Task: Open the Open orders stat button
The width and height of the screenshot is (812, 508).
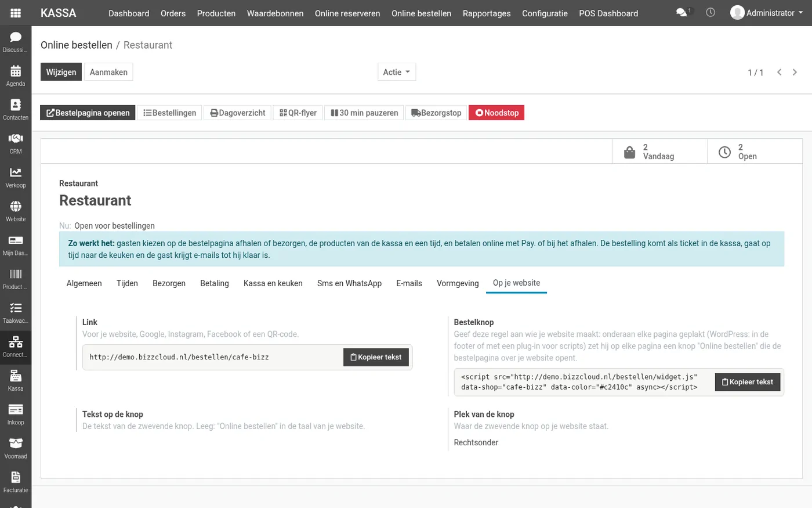Action: (x=755, y=152)
